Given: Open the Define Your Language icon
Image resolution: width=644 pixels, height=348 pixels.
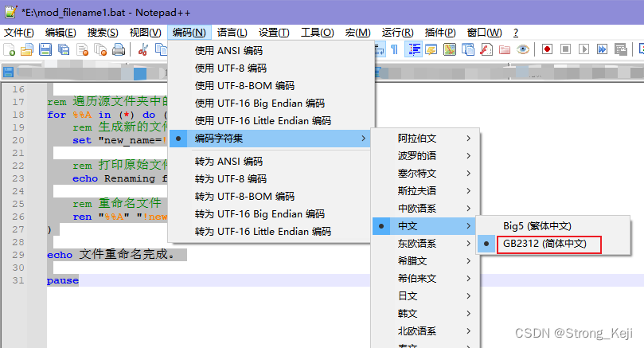Looking at the screenshot, I should (x=431, y=49).
